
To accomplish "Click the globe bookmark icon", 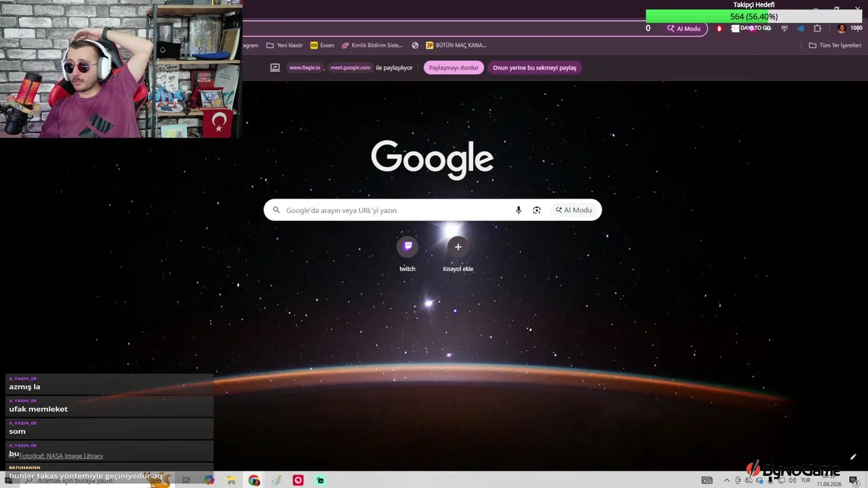I will coord(415,45).
